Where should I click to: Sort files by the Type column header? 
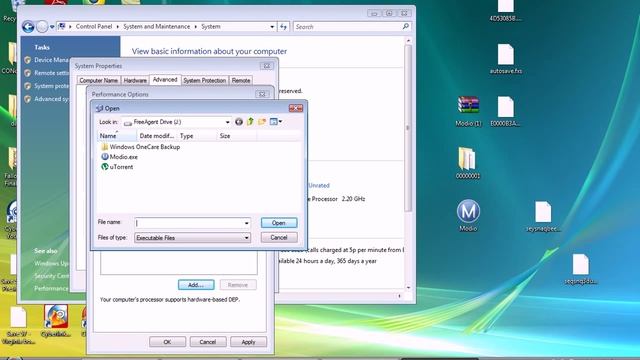coord(197,136)
